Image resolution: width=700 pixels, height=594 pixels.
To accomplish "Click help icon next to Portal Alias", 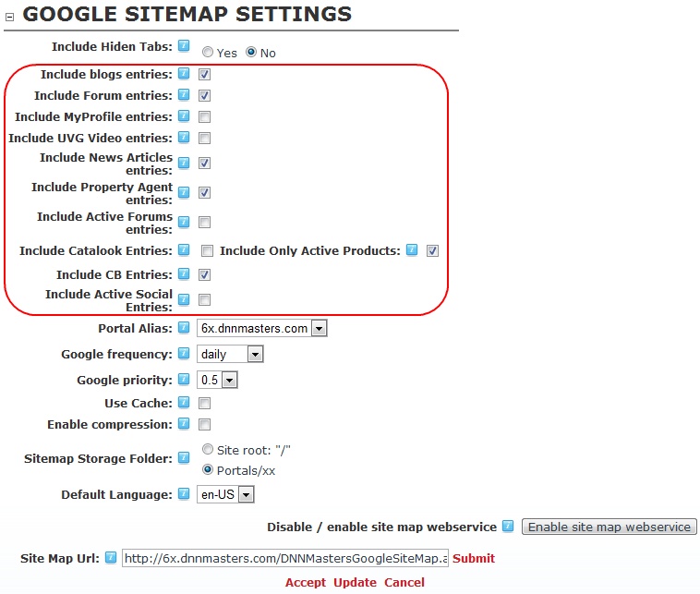I will [184, 328].
